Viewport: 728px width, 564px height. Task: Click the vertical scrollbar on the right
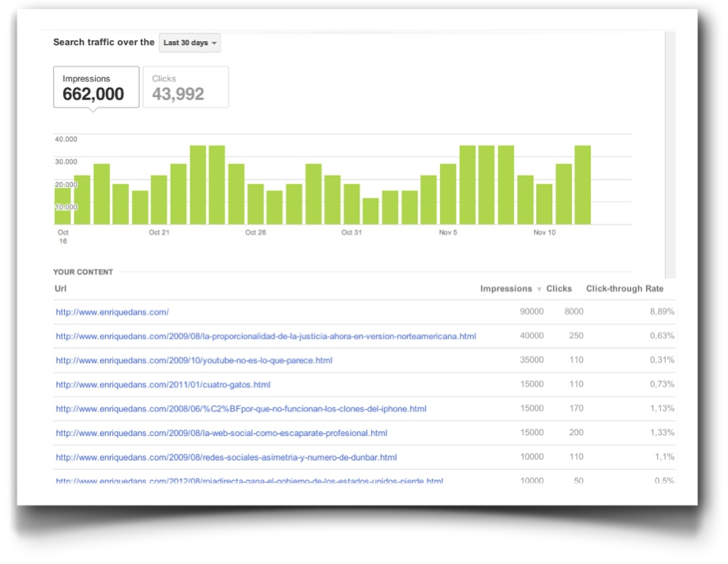pos(670,156)
